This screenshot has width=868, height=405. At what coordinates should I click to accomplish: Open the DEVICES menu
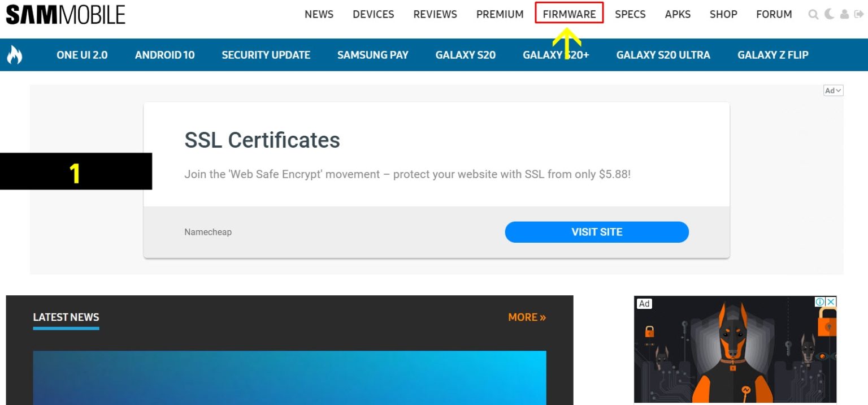pos(374,14)
